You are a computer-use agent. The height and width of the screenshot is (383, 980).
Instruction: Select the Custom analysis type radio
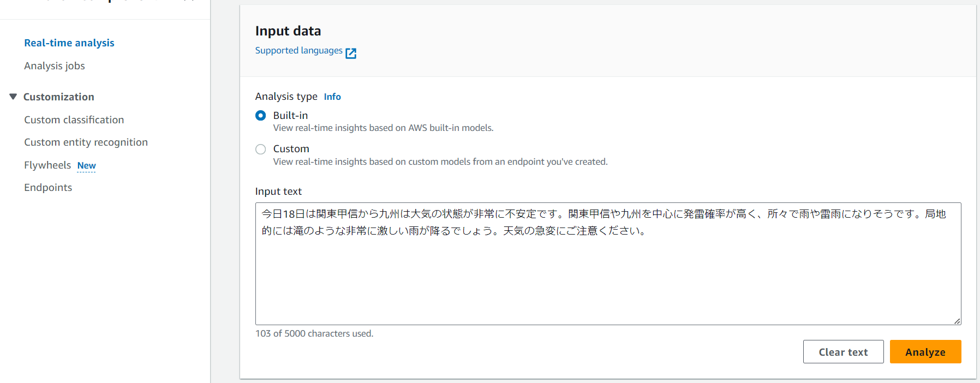[261, 149]
